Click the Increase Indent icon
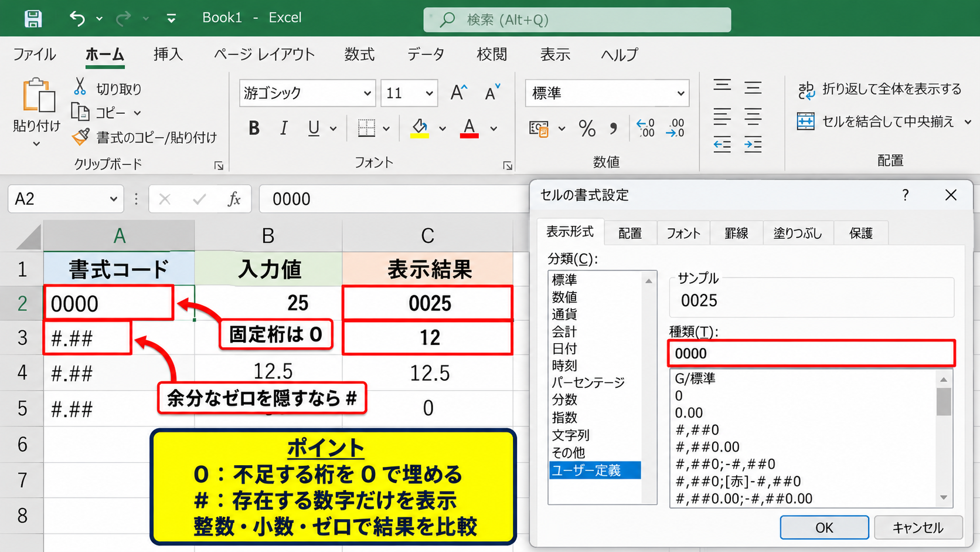Image resolution: width=980 pixels, height=552 pixels. click(x=753, y=144)
